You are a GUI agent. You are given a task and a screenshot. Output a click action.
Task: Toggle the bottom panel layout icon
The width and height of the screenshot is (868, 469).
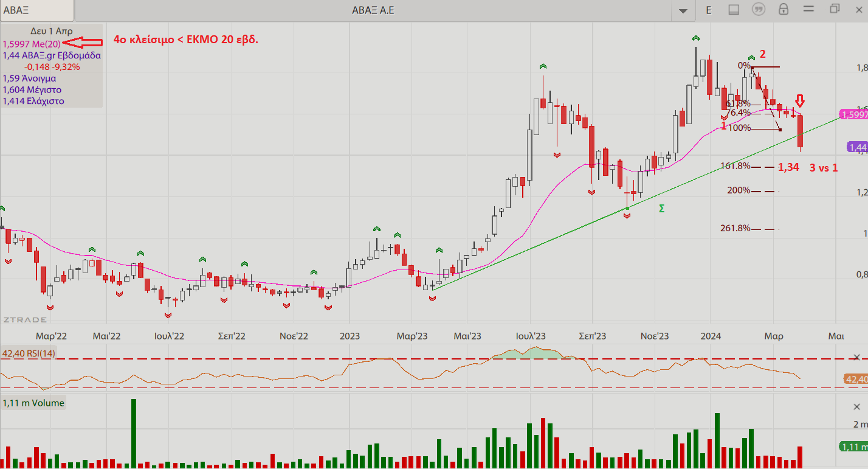pos(734,10)
